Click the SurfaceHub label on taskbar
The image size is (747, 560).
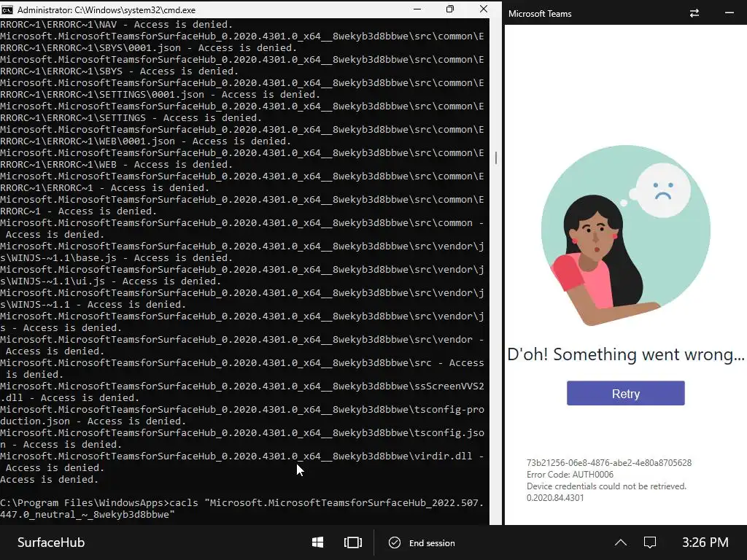[51, 542]
